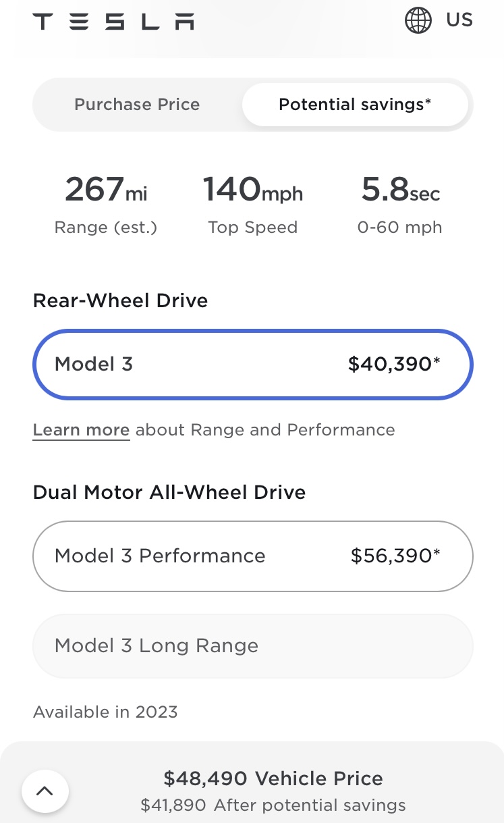
Task: Click the Available in 2023 note
Action: (105, 712)
